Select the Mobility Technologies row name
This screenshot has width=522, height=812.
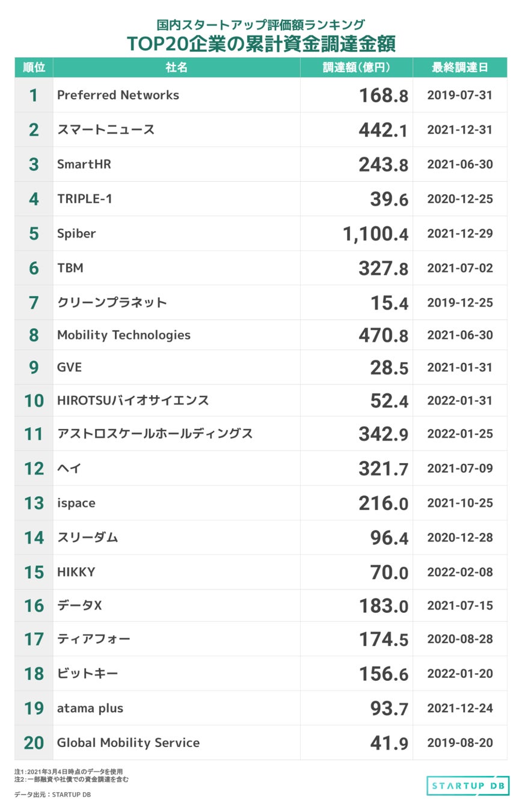click(124, 335)
